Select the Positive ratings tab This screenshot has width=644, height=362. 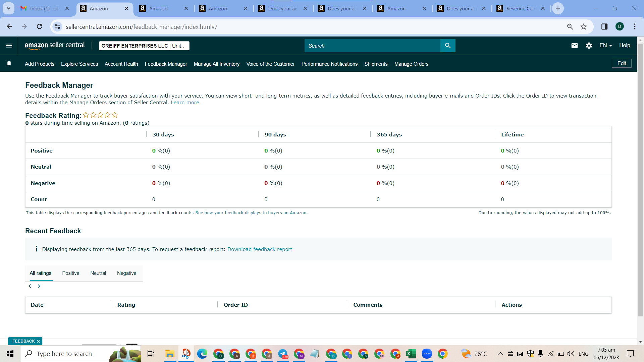(x=71, y=273)
